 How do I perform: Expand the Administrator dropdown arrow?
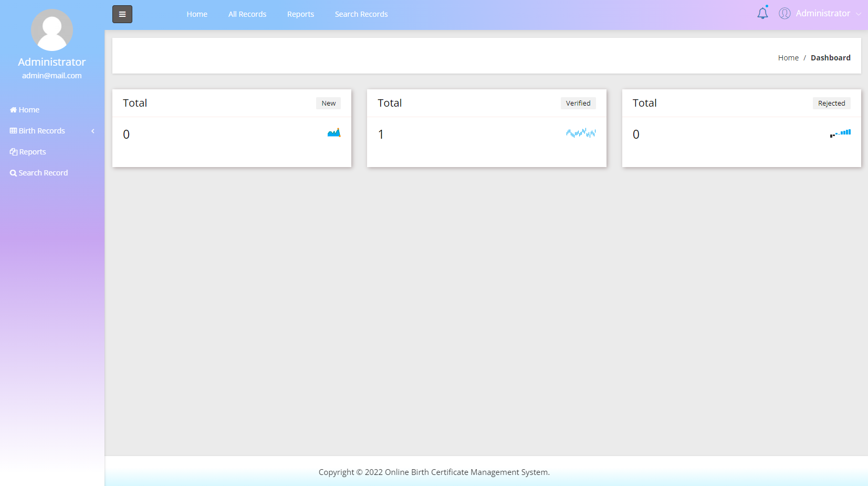pyautogui.click(x=859, y=14)
